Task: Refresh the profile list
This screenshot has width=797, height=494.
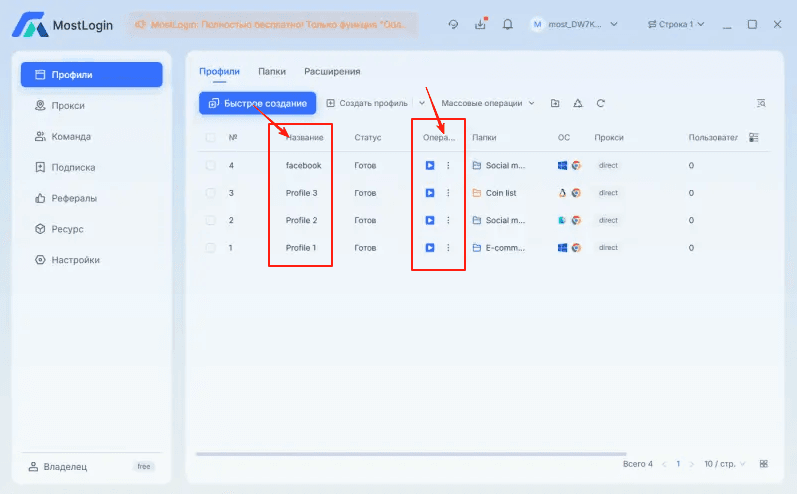Action: 601,103
